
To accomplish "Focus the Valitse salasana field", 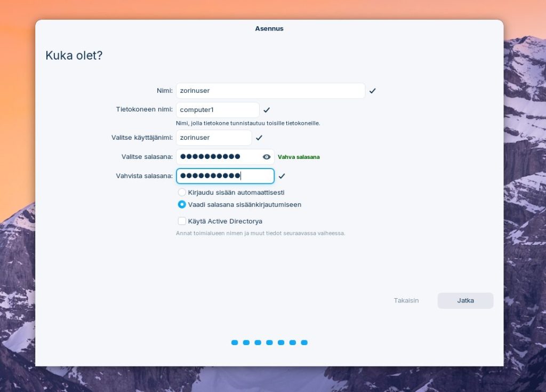I will coord(225,157).
